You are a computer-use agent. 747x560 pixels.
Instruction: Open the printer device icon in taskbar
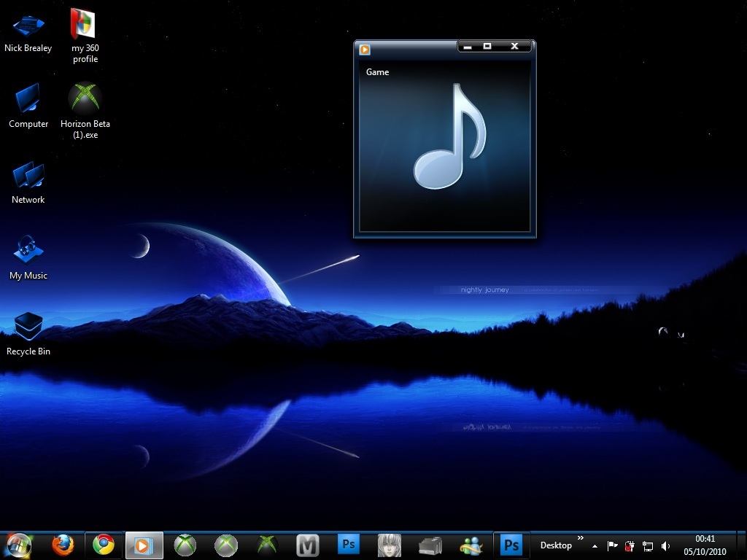point(430,545)
